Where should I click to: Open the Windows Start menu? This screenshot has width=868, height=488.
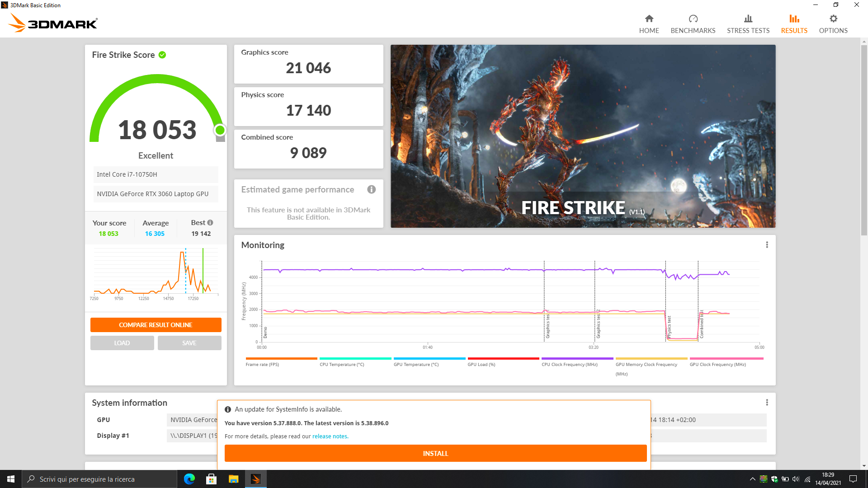coord(11,479)
